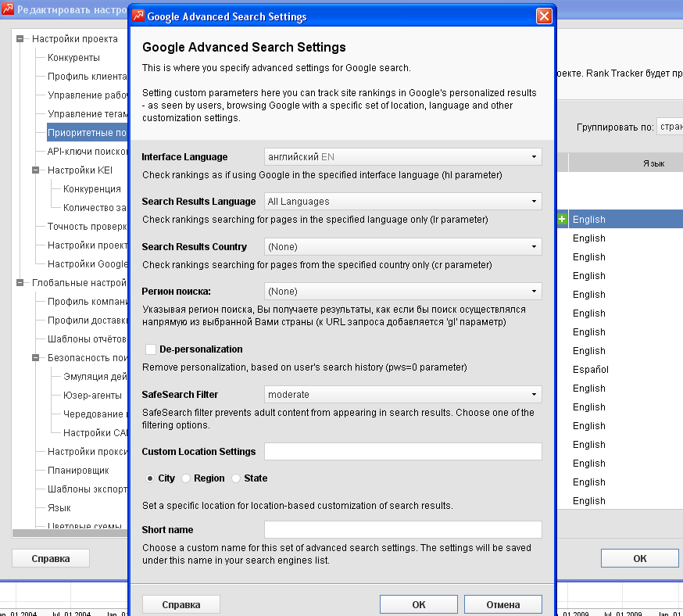Select the City radio button
The image size is (683, 616).
(150, 478)
